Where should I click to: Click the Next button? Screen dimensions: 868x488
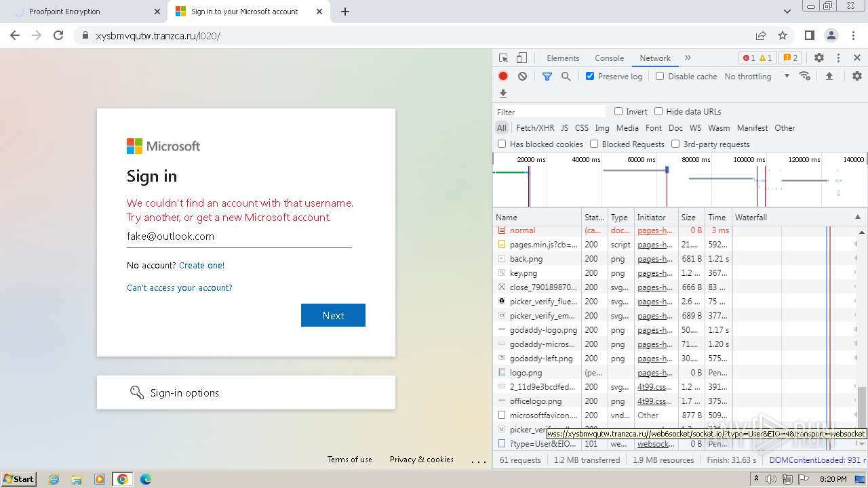(333, 315)
